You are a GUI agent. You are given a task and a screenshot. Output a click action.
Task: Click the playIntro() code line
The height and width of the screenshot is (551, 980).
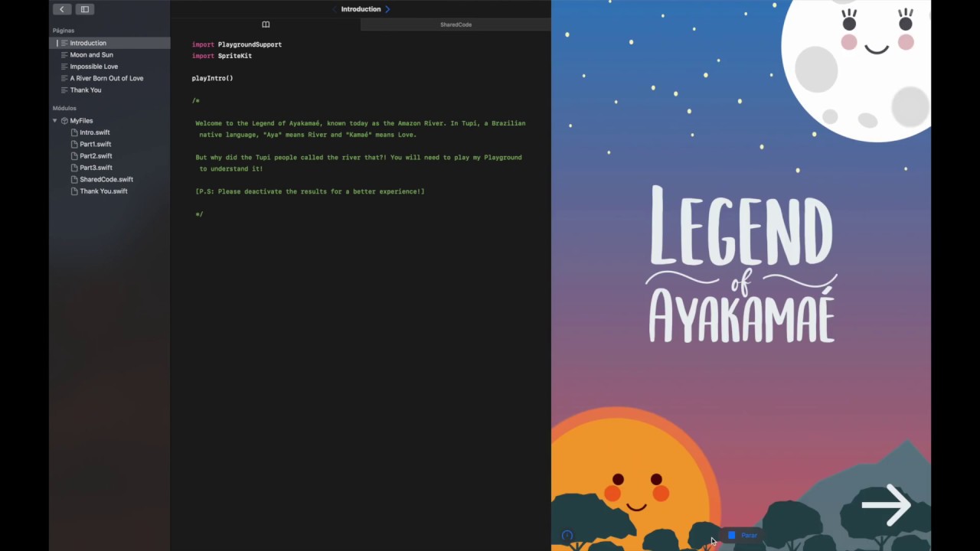[212, 78]
